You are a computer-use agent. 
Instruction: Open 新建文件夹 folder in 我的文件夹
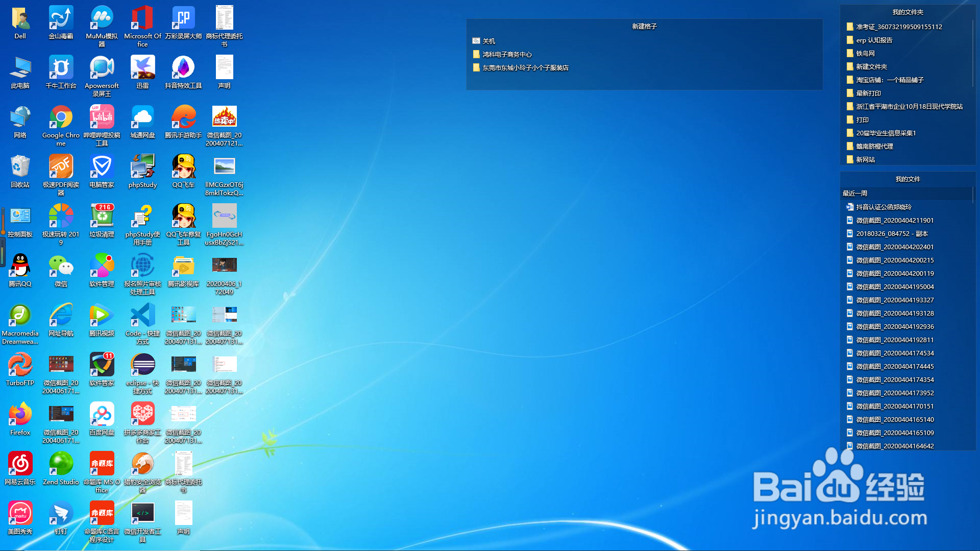pyautogui.click(x=867, y=66)
